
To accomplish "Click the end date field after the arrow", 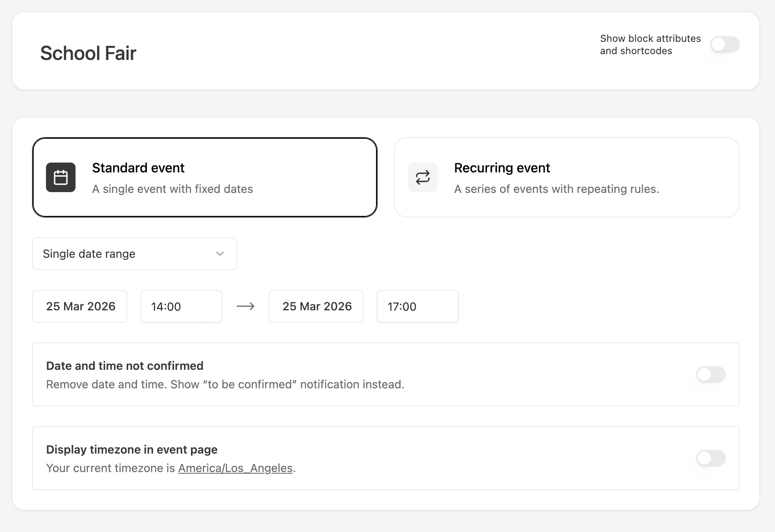I will 316,306.
